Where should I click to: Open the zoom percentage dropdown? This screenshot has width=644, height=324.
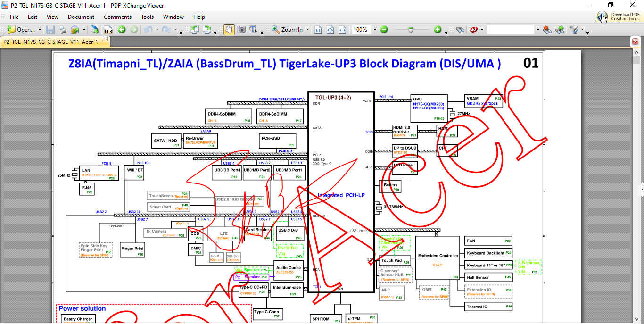(375, 30)
